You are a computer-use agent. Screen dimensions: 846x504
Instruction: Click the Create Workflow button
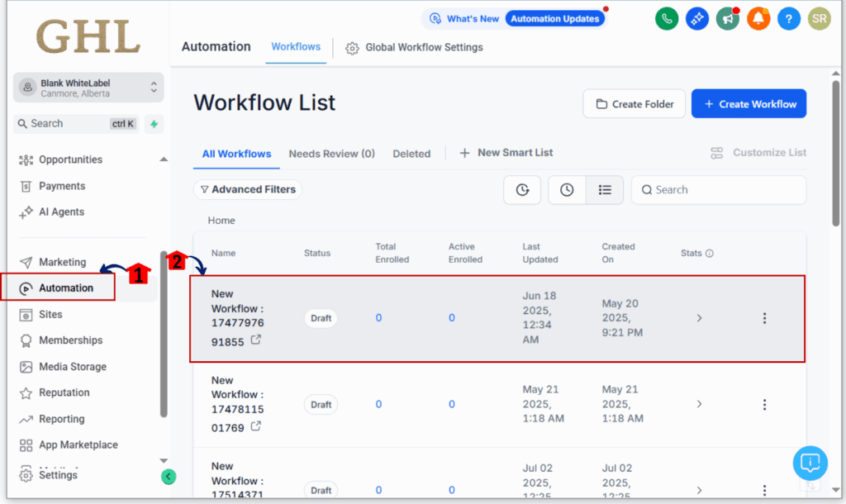[x=749, y=103]
